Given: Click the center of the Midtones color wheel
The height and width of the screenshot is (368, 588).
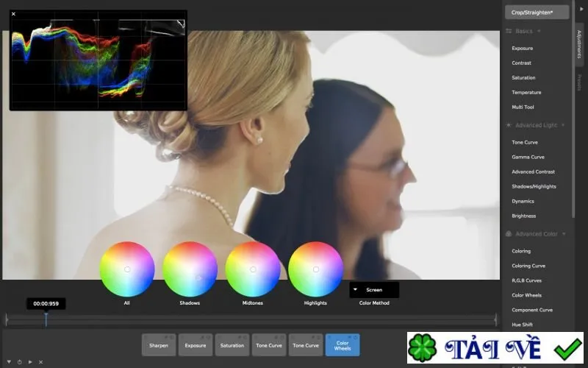Looking at the screenshot, I should [253, 269].
